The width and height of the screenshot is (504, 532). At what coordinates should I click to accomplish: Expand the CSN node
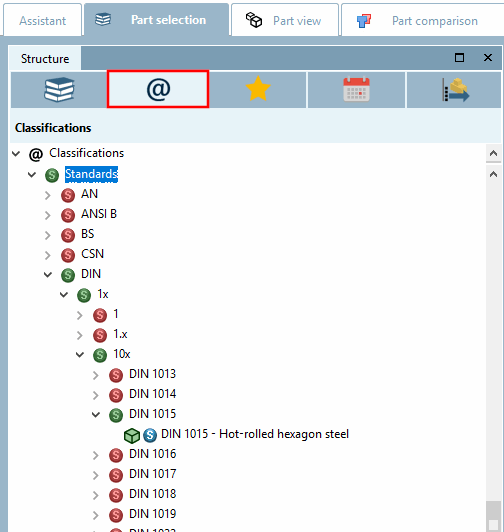tap(48, 255)
